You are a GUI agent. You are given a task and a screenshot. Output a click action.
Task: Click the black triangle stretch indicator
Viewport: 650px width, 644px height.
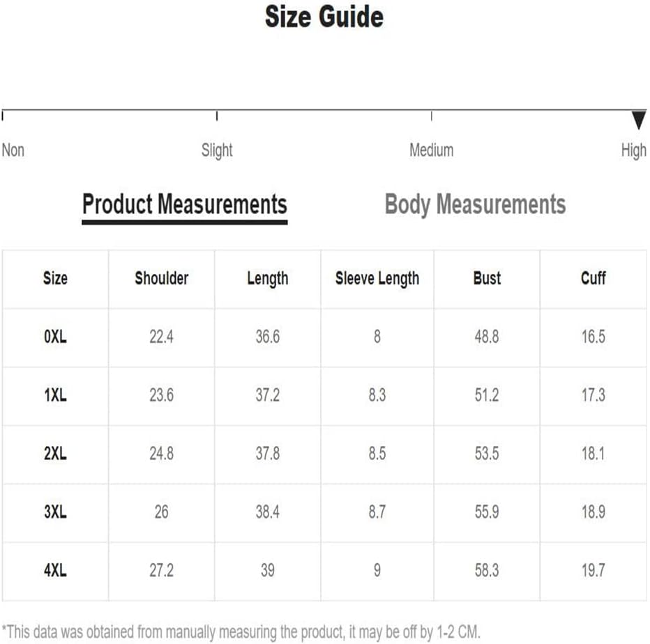pyautogui.click(x=639, y=120)
